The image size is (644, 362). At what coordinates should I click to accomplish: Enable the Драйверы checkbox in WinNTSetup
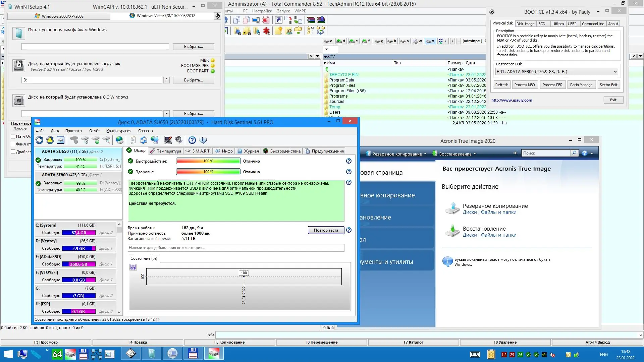[13, 152]
